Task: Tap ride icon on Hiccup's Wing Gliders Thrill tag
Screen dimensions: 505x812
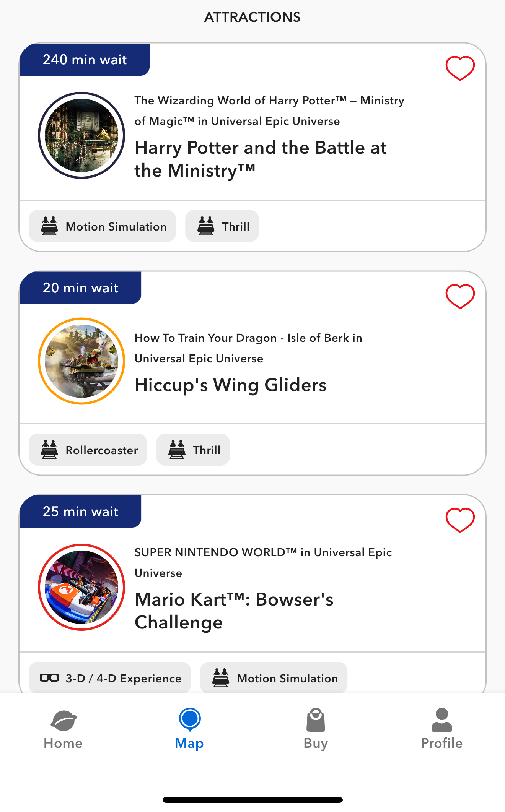Action: [x=177, y=450]
